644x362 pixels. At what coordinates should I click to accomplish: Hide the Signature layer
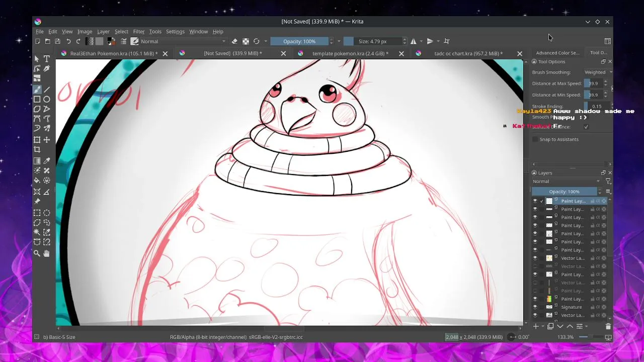[x=535, y=307]
